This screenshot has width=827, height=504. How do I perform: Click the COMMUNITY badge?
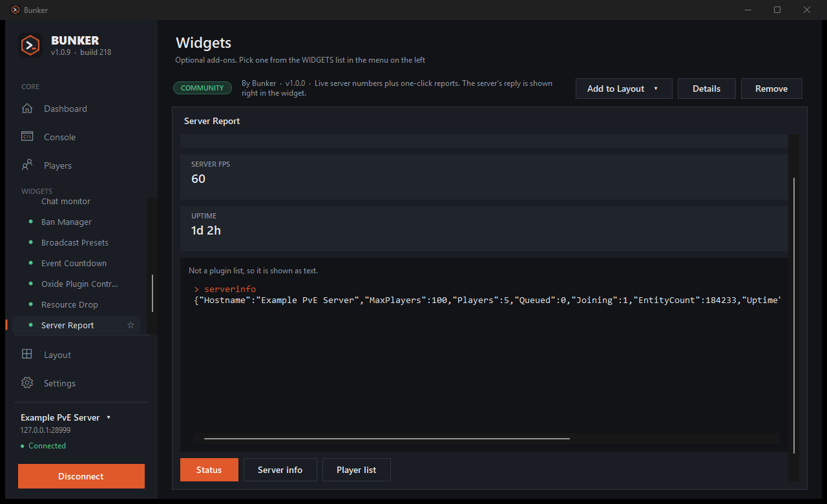pyautogui.click(x=202, y=88)
